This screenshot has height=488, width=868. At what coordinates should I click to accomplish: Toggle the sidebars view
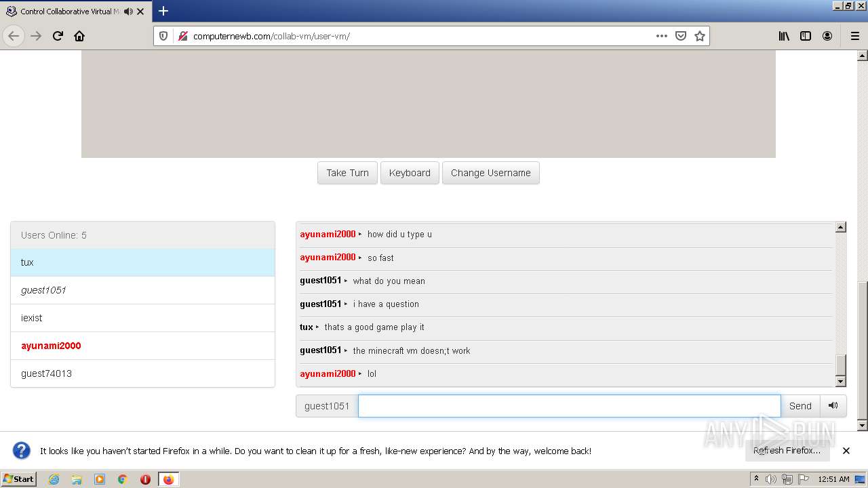806,36
